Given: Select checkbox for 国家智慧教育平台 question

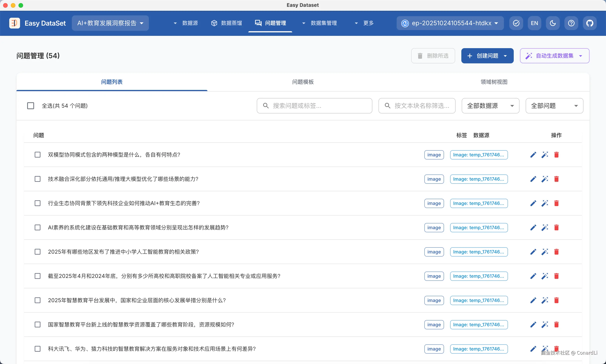Looking at the screenshot, I should 38,325.
